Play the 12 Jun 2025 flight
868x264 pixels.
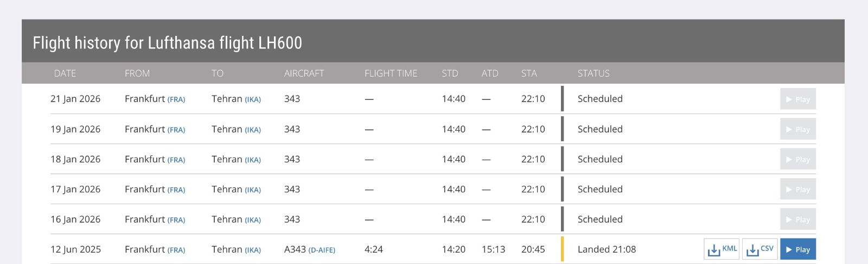coord(797,249)
